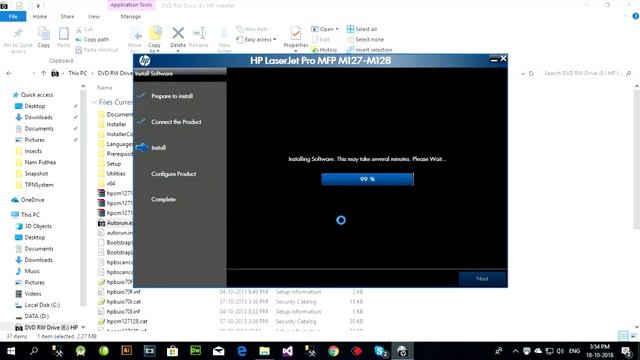Click Refresh icon beside address bar
Image resolution: width=640 pixels, height=360 pixels.
531,73
